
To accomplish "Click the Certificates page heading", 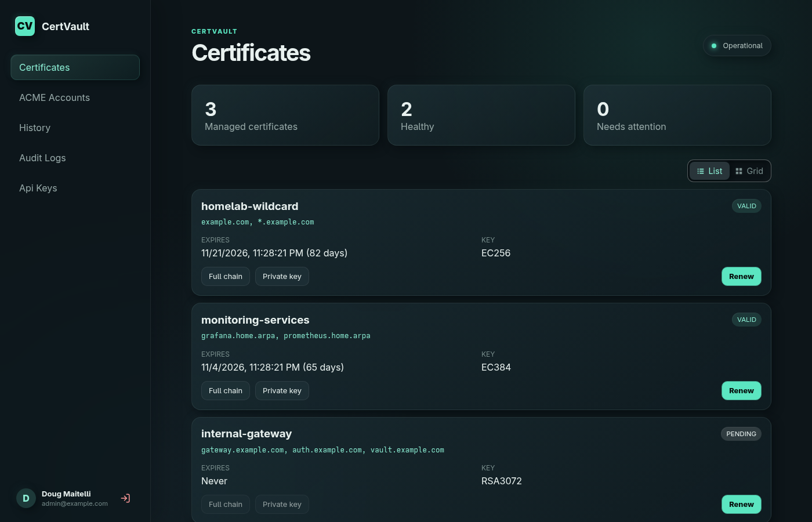I will (251, 53).
